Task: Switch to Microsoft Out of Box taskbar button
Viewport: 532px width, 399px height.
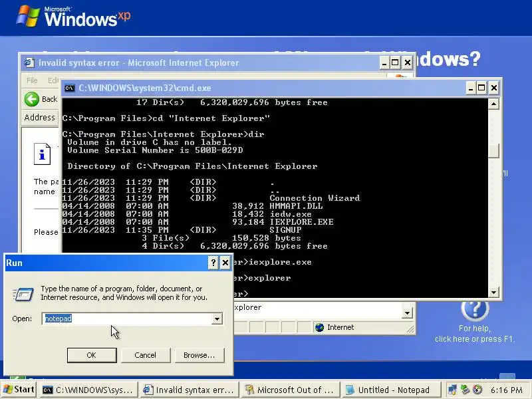Action: pyautogui.click(x=290, y=390)
